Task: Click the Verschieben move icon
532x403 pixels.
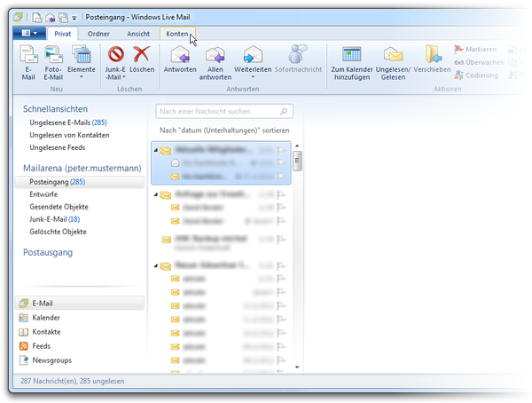Action: point(434,54)
